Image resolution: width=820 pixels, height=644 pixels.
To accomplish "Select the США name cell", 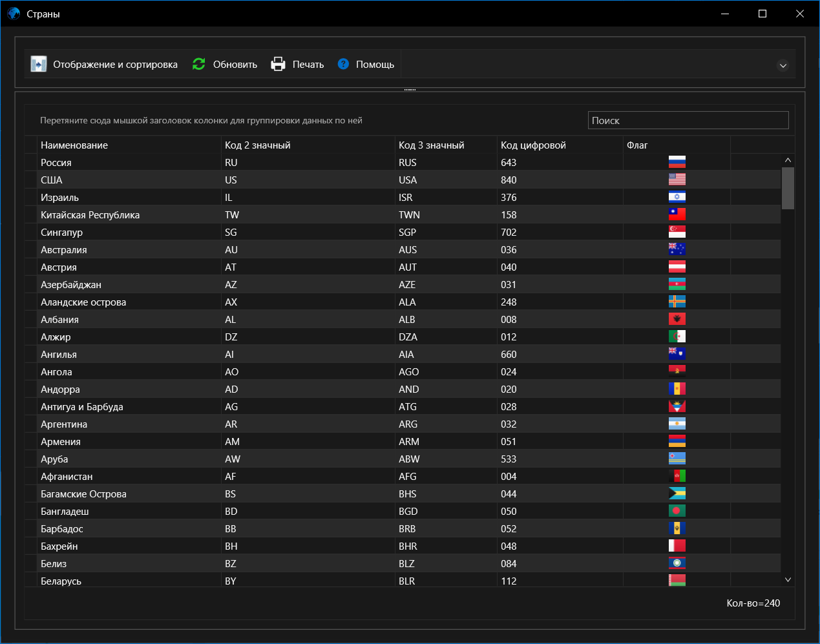I will [130, 180].
